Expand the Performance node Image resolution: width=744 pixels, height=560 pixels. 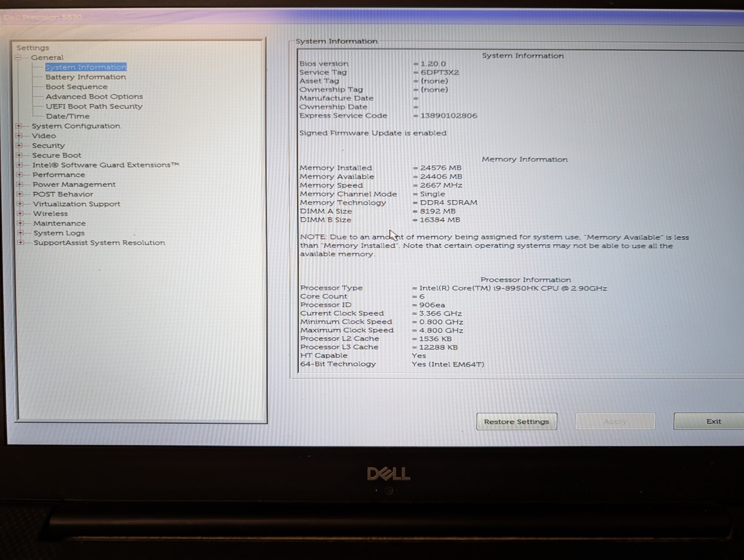19,175
